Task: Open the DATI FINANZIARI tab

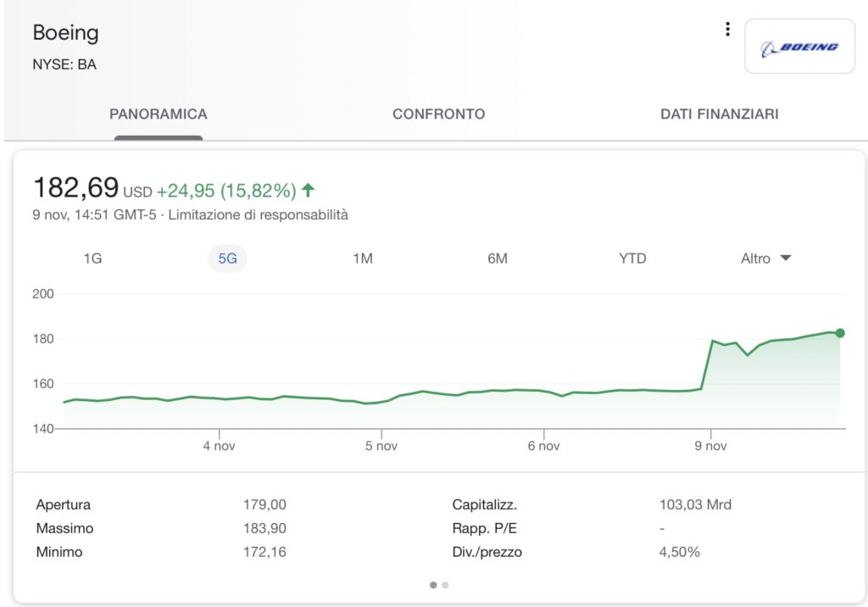Action: point(720,114)
